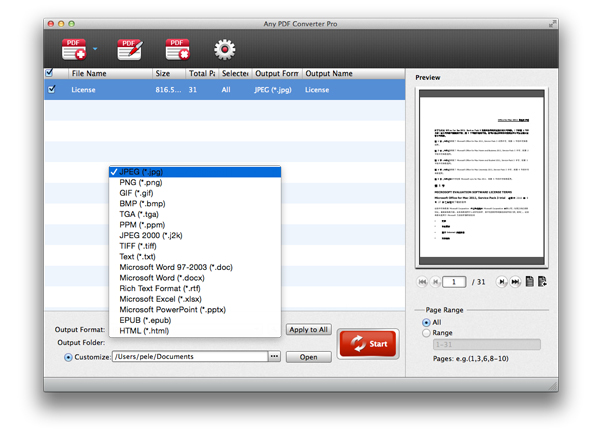Screen dimensions: 600x433
Task: Click the Output Format column header
Action: coord(277,73)
